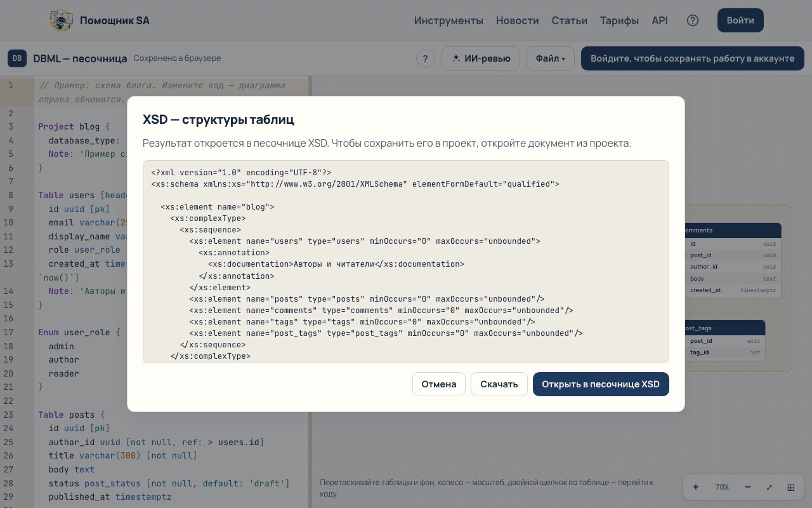This screenshot has width=812, height=508.
Task: Open the Инструменты menu
Action: (449, 20)
